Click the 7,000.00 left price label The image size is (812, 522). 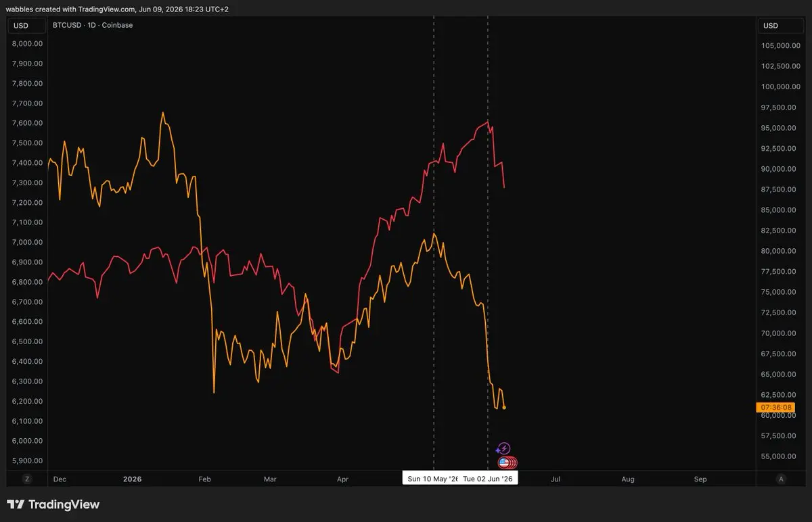click(x=28, y=243)
